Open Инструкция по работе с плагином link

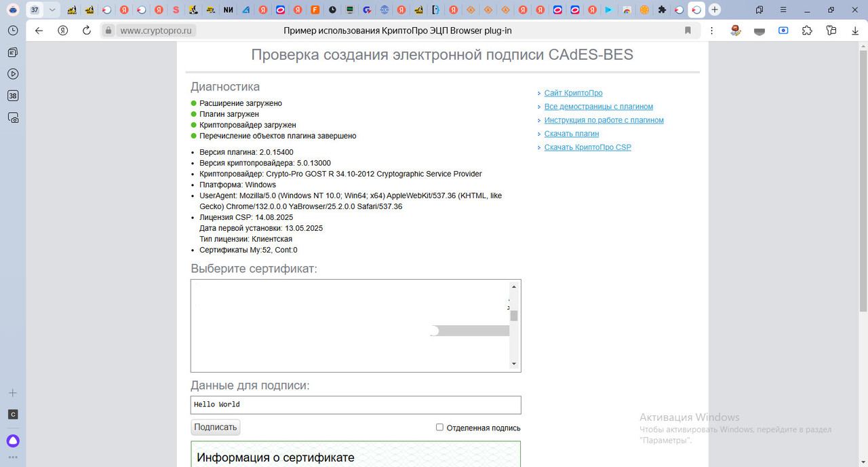click(x=604, y=120)
